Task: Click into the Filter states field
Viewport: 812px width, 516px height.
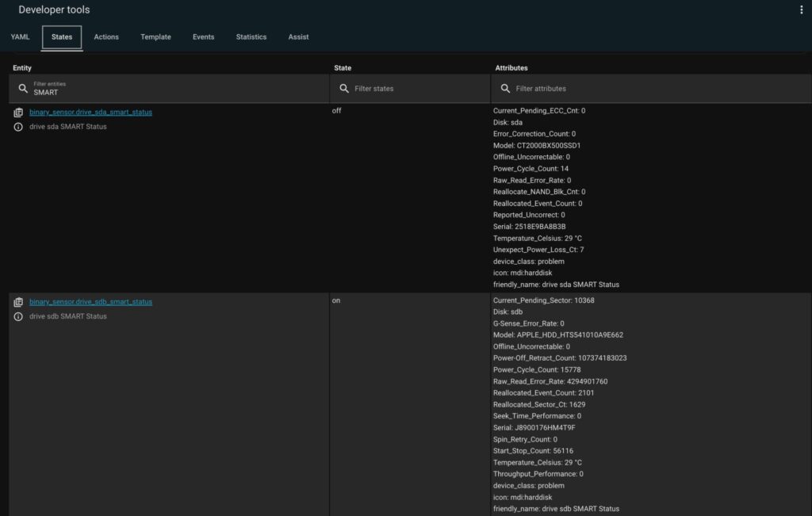Action: (x=416, y=89)
